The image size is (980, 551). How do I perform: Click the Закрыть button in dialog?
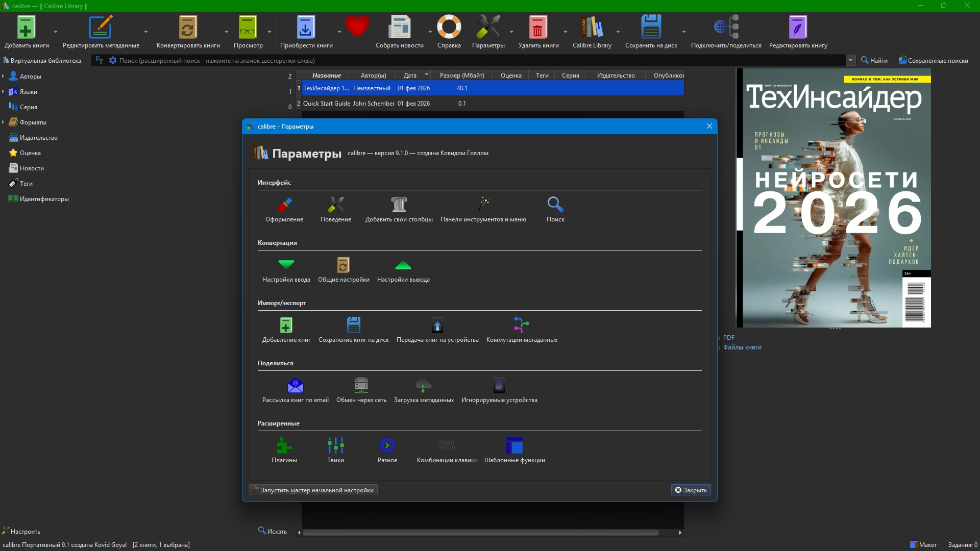(691, 490)
